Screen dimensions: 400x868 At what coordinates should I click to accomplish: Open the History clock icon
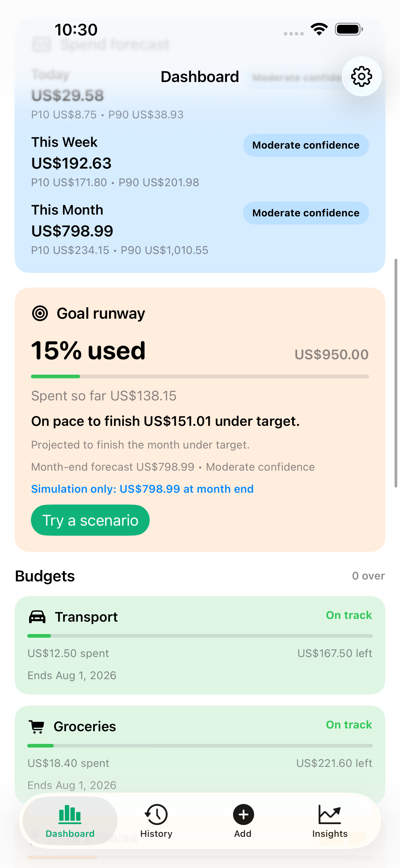[156, 815]
